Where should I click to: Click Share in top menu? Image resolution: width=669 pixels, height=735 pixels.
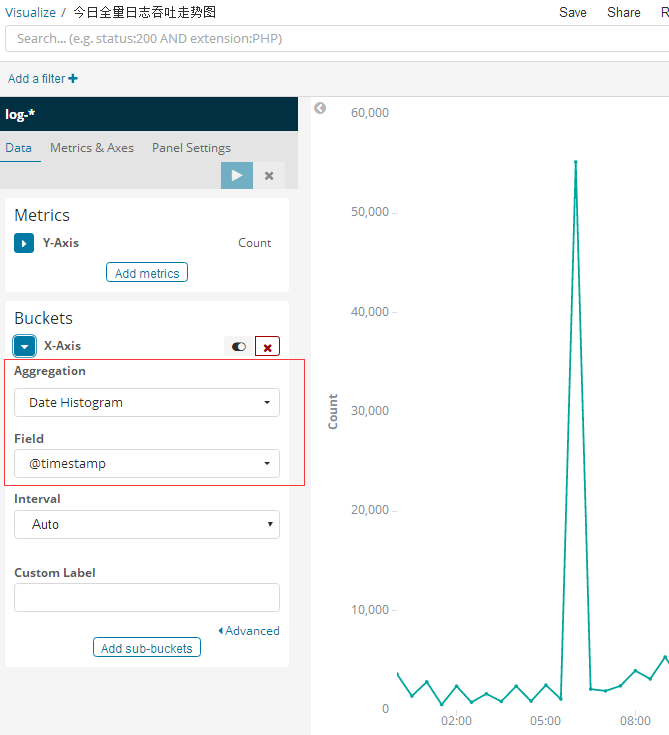click(624, 12)
